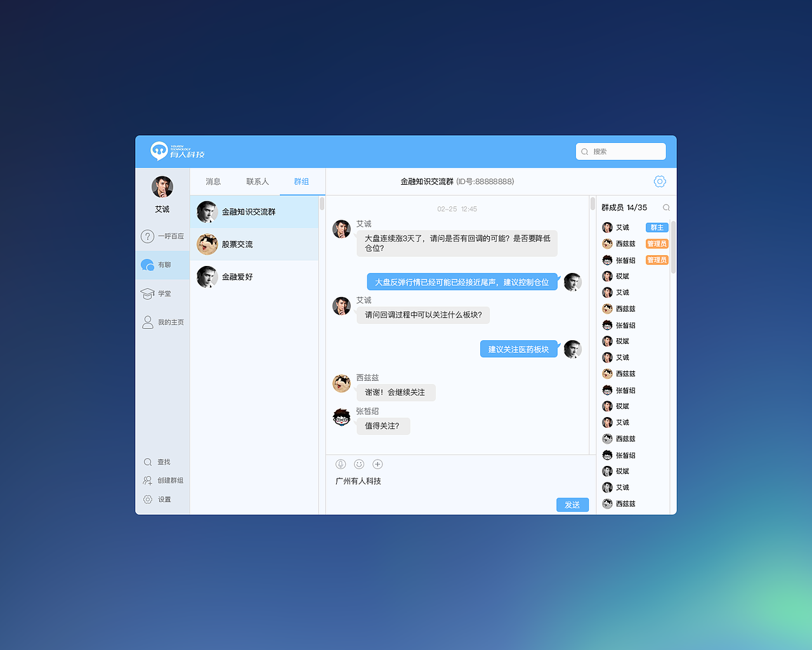
Task: Open 我的主页 profile icon in sidebar
Action: pyautogui.click(x=148, y=322)
